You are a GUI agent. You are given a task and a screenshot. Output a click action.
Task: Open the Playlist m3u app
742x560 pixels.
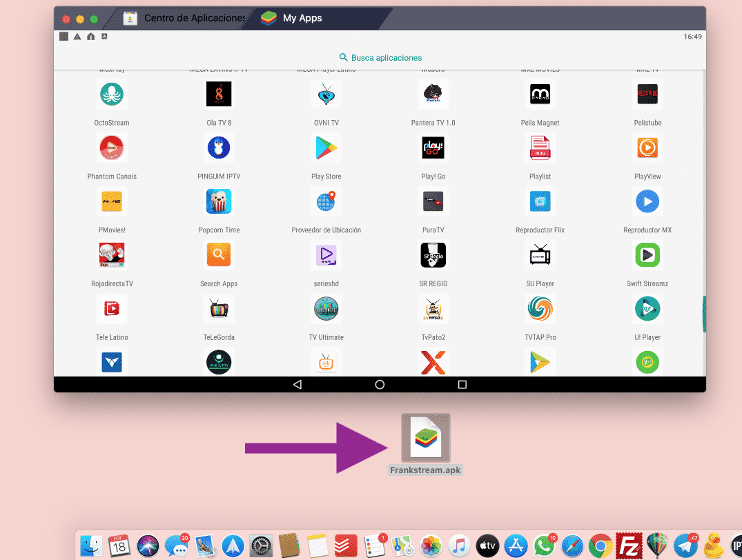click(x=540, y=148)
